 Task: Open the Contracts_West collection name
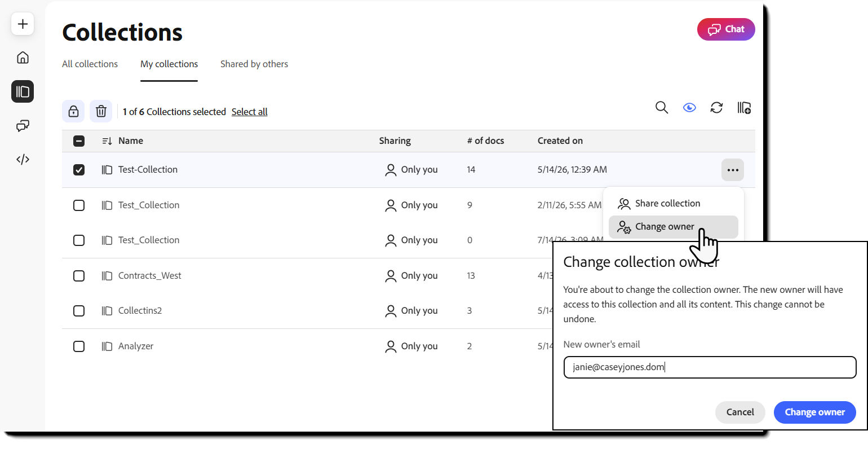click(150, 276)
